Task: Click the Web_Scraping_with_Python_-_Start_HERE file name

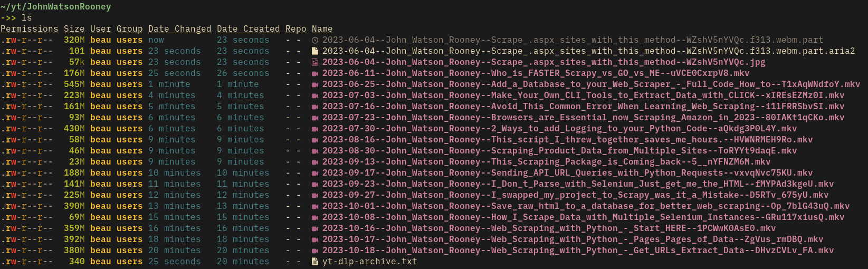Action: [x=549, y=228]
